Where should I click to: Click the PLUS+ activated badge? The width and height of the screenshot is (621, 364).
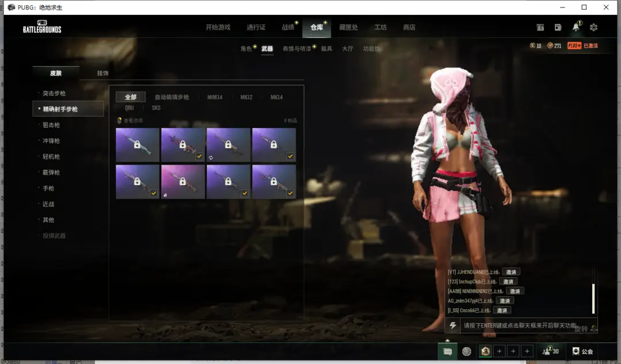582,45
